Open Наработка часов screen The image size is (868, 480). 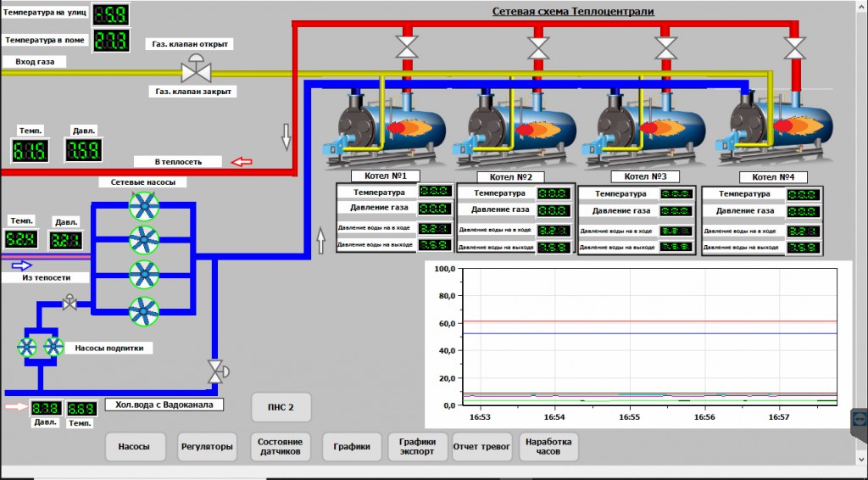[x=548, y=447]
